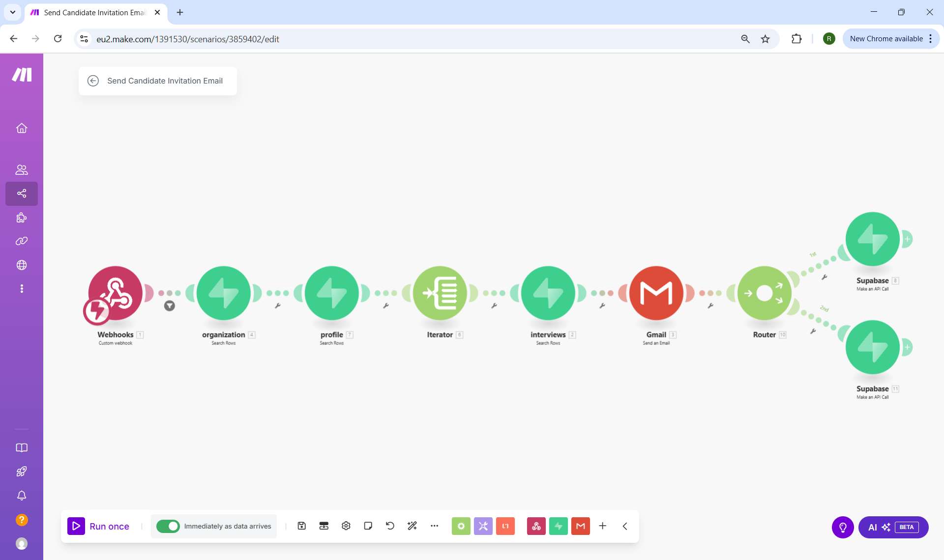Click the green Tools favorite swatch

click(x=461, y=526)
